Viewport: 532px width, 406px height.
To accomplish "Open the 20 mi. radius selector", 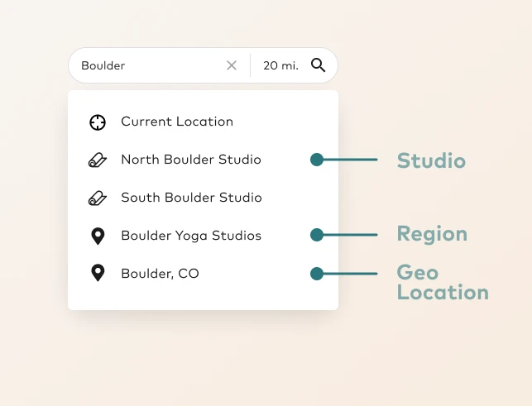I will pyautogui.click(x=280, y=65).
